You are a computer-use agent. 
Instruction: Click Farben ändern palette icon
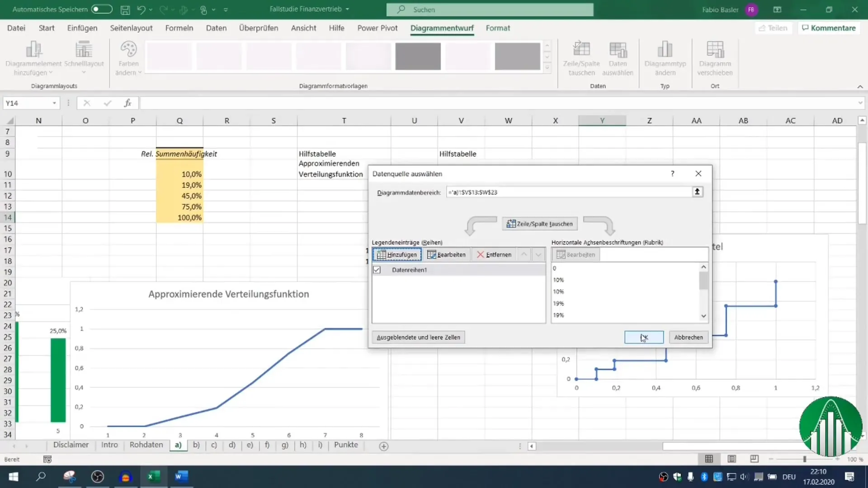click(x=128, y=49)
